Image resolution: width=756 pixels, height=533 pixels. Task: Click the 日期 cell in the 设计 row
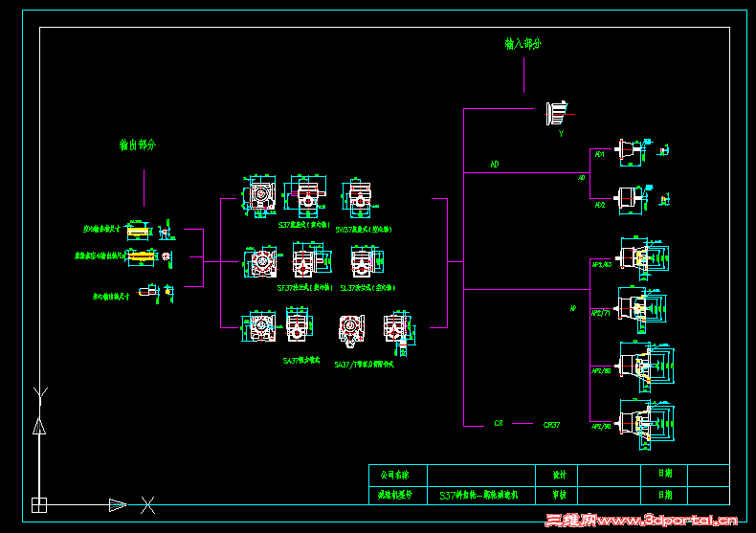664,475
